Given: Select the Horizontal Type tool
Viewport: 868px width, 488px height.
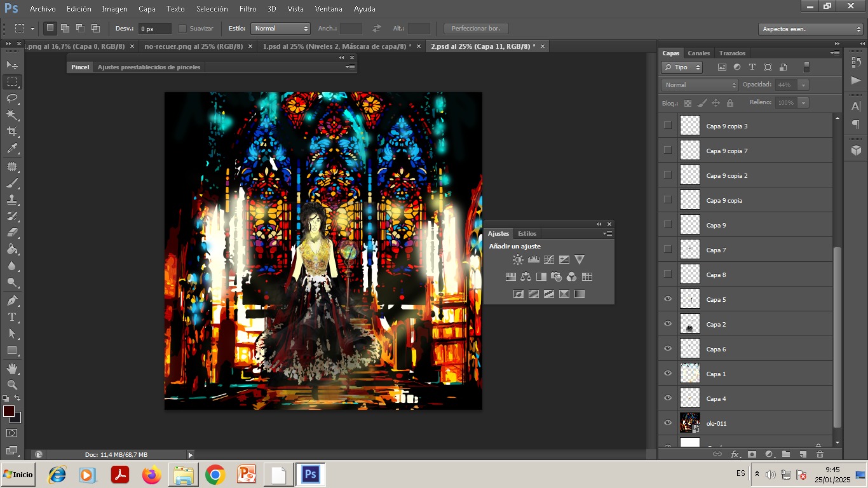Looking at the screenshot, I should 12,317.
